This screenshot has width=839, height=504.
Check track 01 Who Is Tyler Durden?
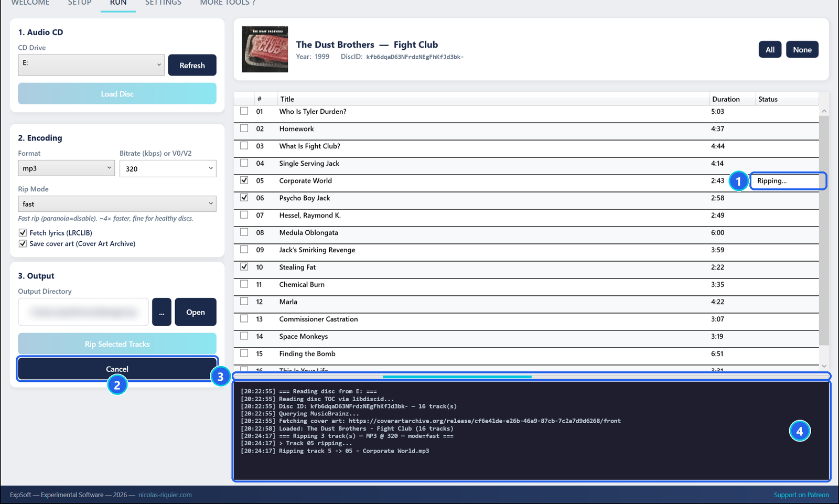244,111
